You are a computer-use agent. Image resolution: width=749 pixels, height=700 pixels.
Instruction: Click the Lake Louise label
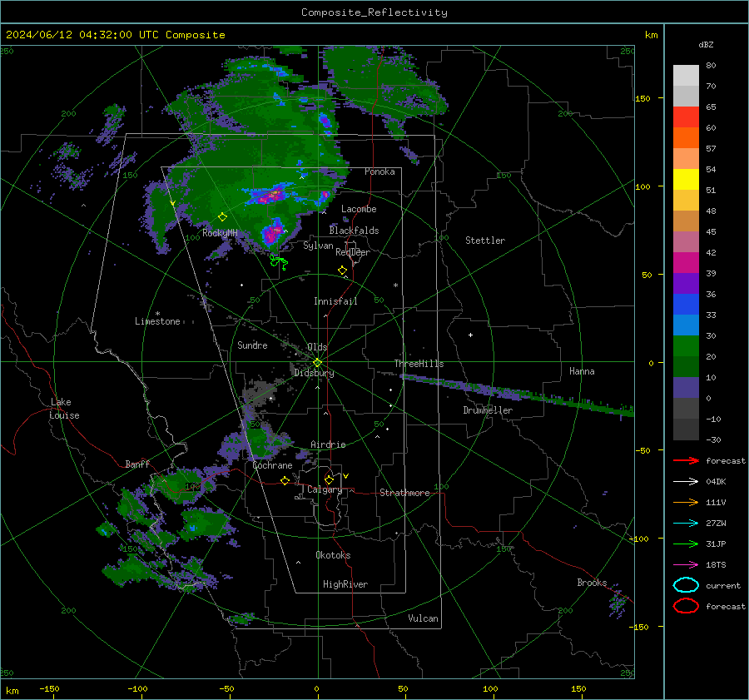point(64,409)
